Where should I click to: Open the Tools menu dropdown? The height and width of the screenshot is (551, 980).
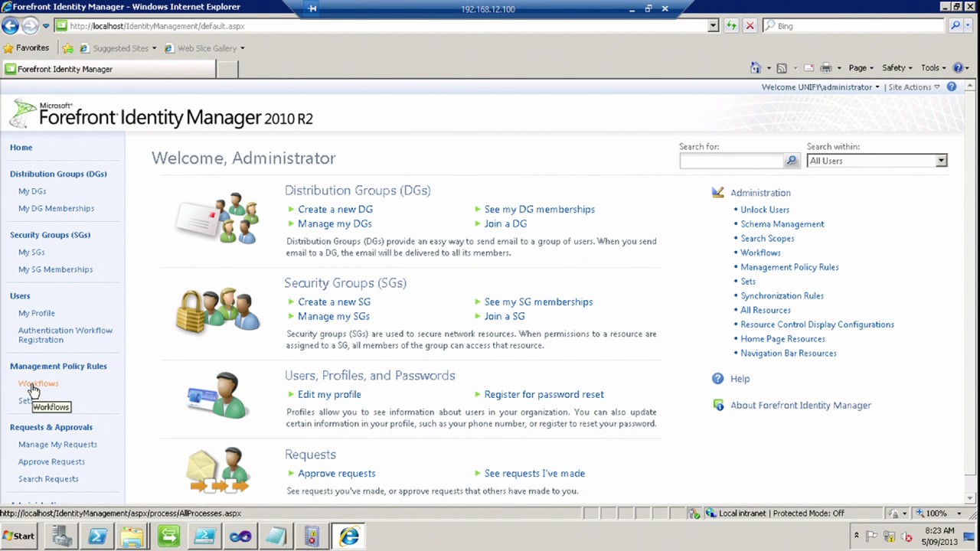(x=933, y=68)
